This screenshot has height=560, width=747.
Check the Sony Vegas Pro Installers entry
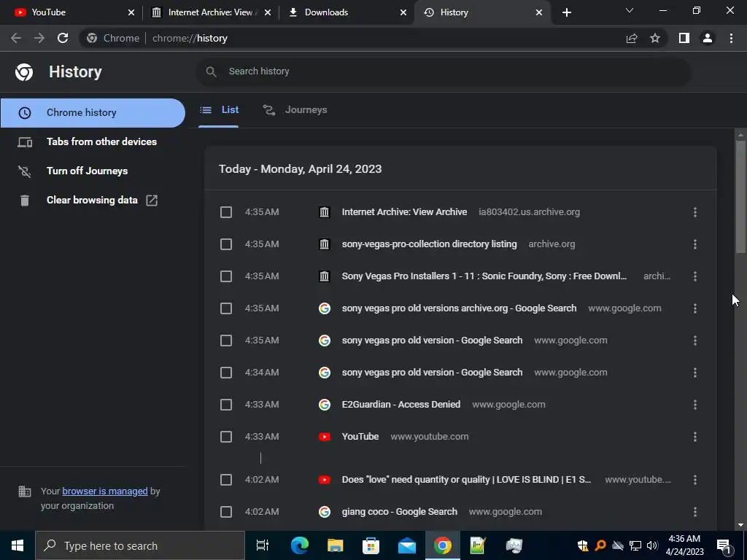point(226,276)
